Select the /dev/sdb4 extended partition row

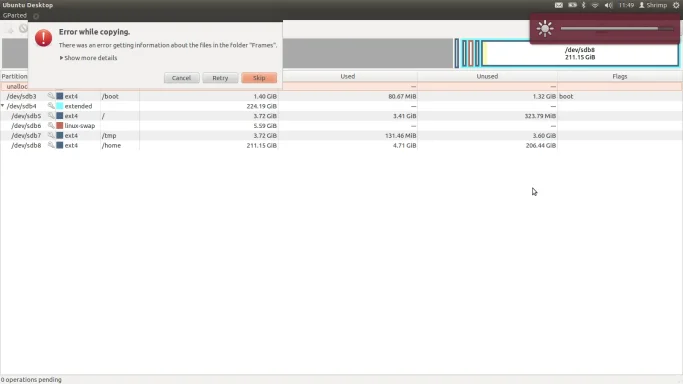pos(342,106)
